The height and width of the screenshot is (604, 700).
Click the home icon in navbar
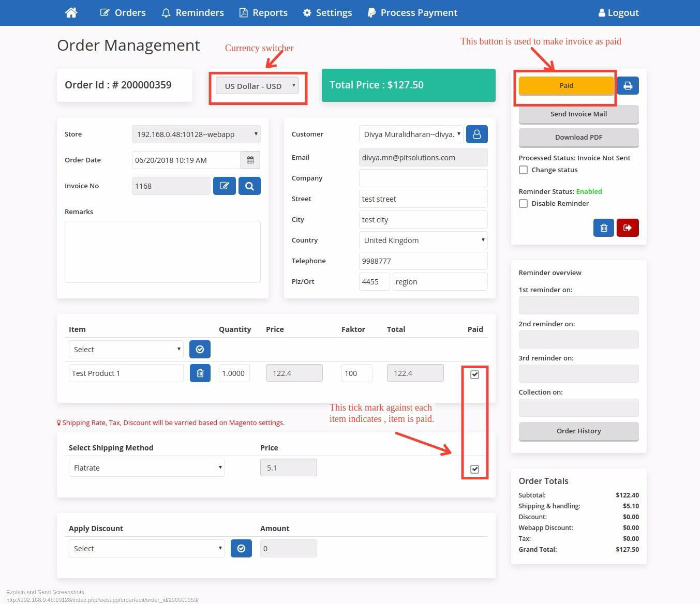tap(71, 12)
